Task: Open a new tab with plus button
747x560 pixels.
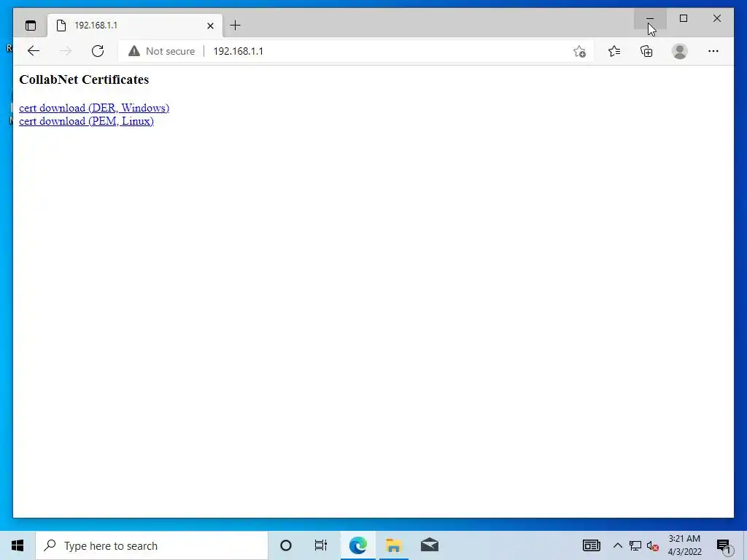Action: [236, 26]
